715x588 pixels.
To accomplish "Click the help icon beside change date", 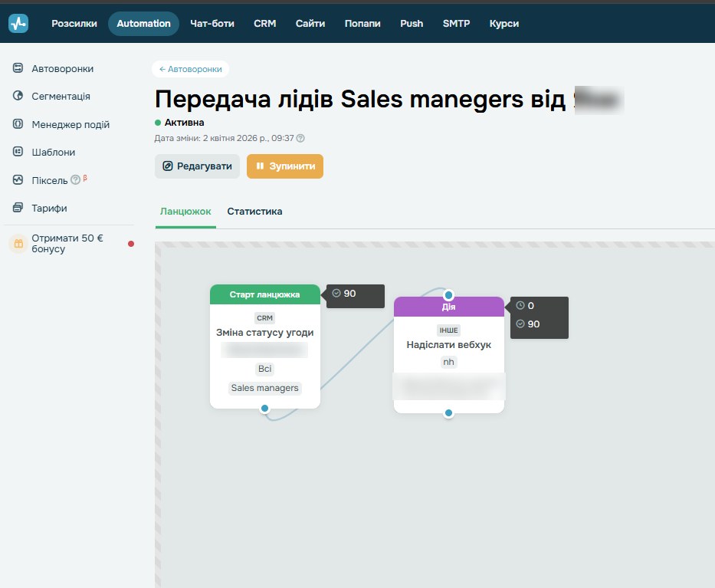I will 300,138.
